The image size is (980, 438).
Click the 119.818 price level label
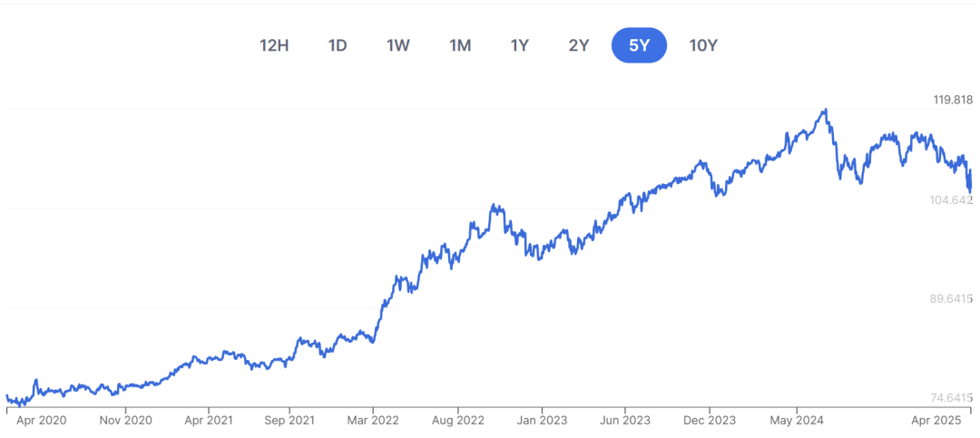point(951,100)
